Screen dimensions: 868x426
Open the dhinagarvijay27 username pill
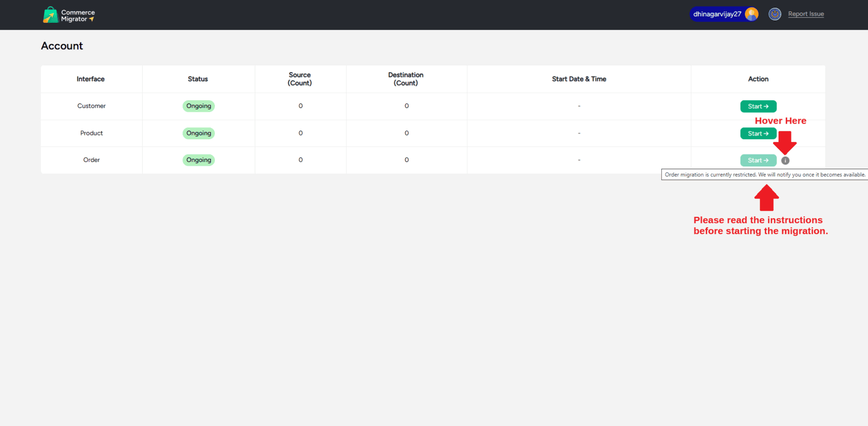click(717, 14)
